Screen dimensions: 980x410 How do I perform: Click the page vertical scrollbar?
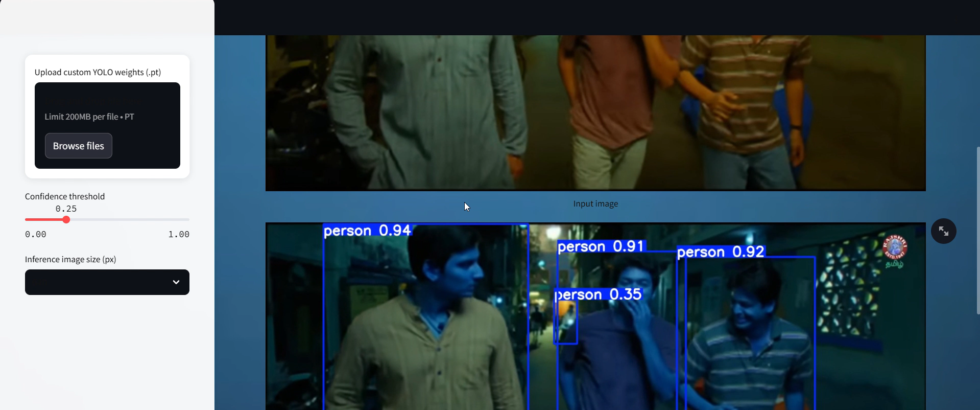tap(978, 230)
